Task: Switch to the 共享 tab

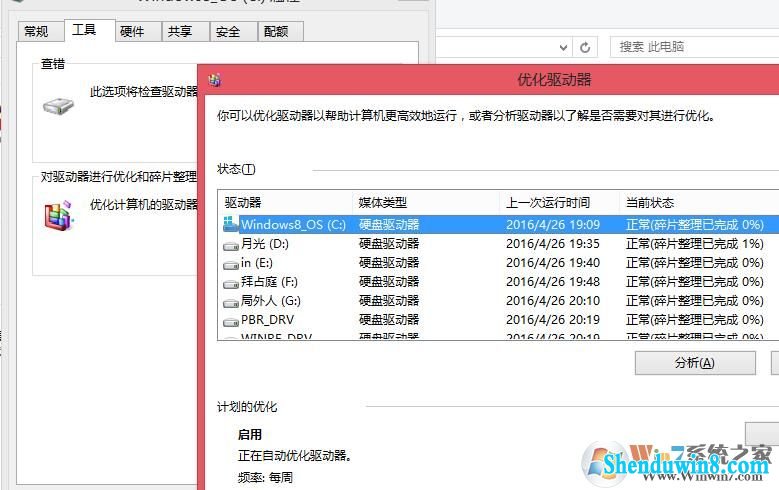Action: pyautogui.click(x=186, y=31)
